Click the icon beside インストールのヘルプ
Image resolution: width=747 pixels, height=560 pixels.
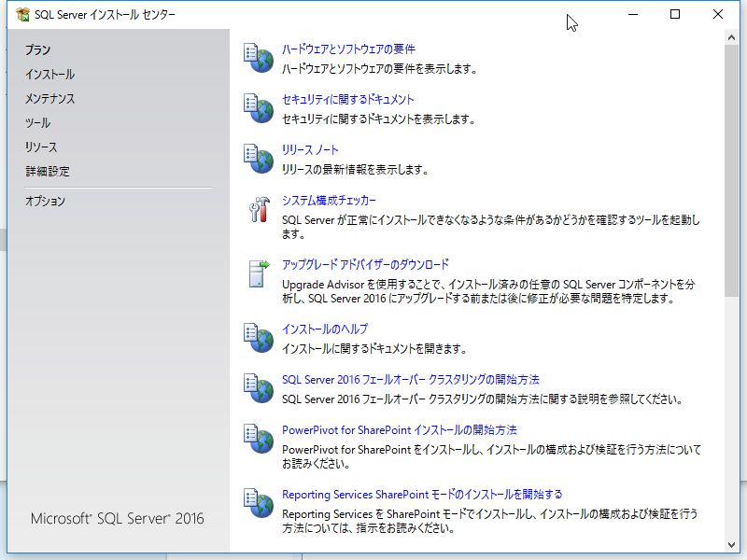pos(259,338)
